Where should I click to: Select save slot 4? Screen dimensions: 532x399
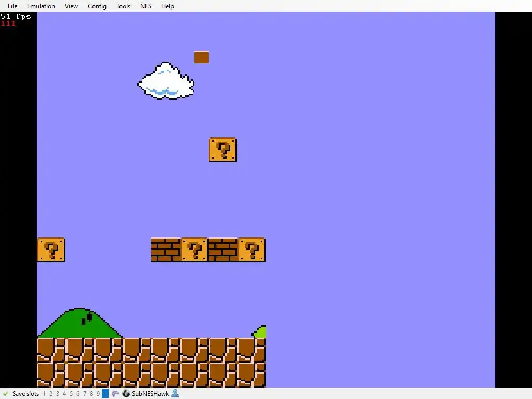pos(64,394)
